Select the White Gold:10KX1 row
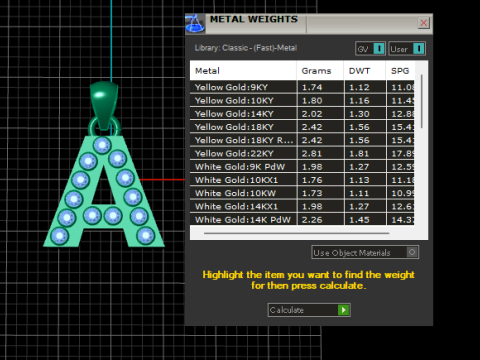This screenshot has width=480, height=360. pyautogui.click(x=302, y=180)
